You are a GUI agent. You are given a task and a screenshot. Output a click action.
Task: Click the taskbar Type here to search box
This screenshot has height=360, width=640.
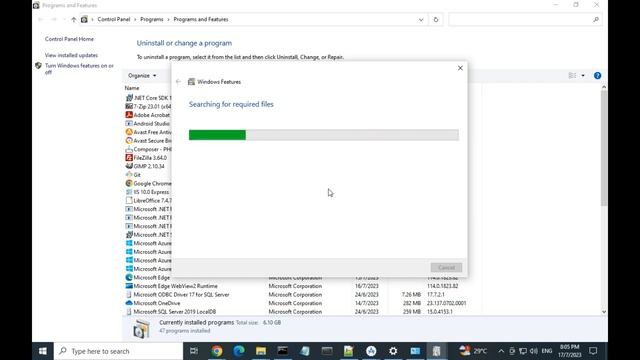coord(118,351)
